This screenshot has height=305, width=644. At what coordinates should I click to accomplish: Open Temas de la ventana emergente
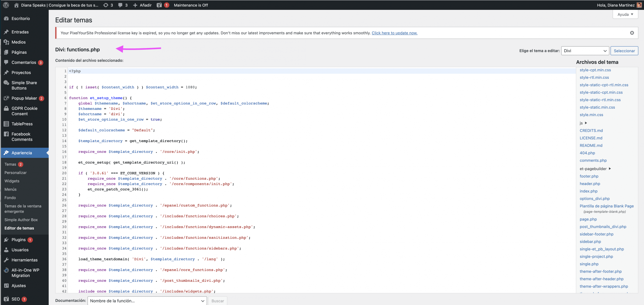pyautogui.click(x=23, y=209)
